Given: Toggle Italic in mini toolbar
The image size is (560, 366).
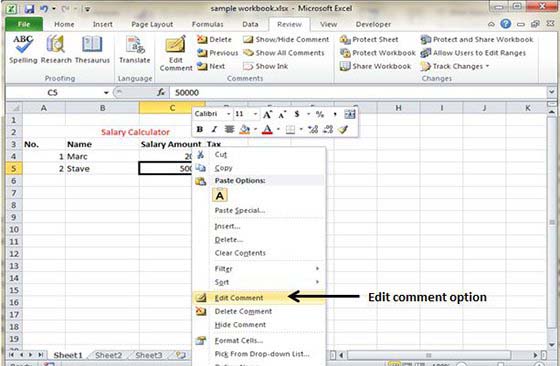Looking at the screenshot, I should point(214,129).
